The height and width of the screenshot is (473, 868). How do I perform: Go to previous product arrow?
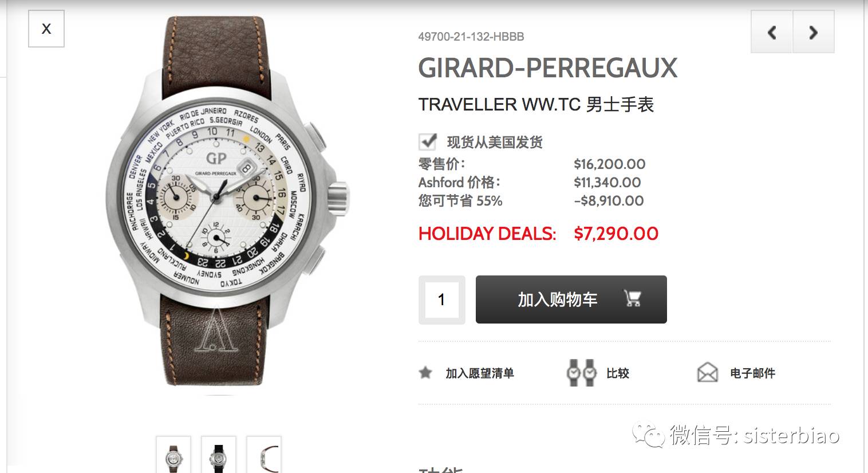coord(772,33)
